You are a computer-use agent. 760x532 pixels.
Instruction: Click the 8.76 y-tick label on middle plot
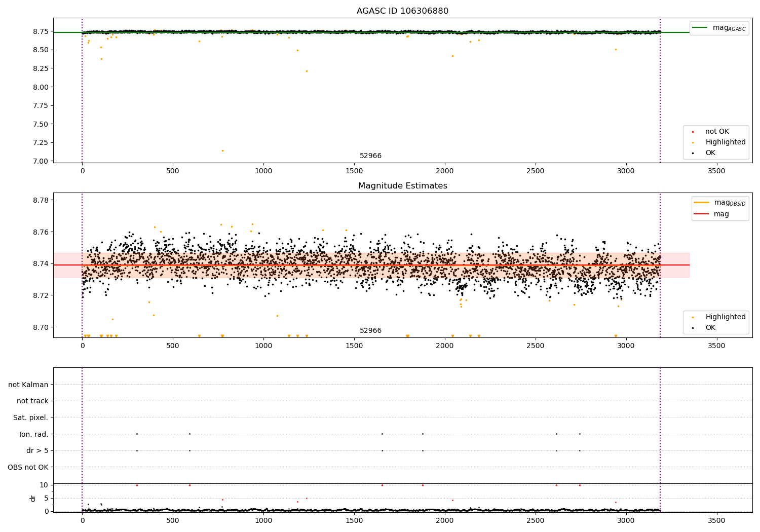[40, 232]
